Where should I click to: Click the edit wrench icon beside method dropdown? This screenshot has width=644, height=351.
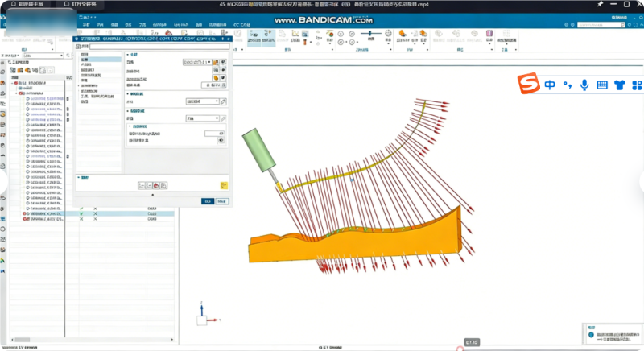click(x=224, y=101)
